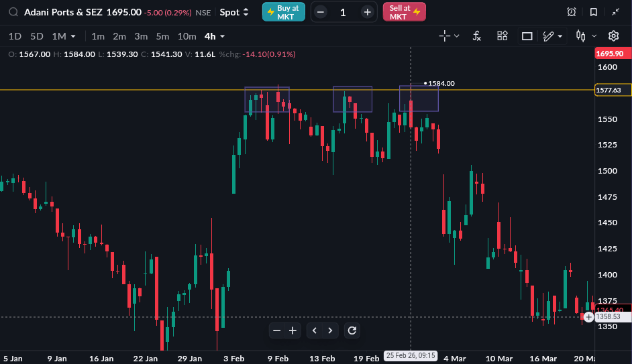This screenshot has width=632, height=364.
Task: Decrease order quantity with minus button
Action: (x=321, y=13)
